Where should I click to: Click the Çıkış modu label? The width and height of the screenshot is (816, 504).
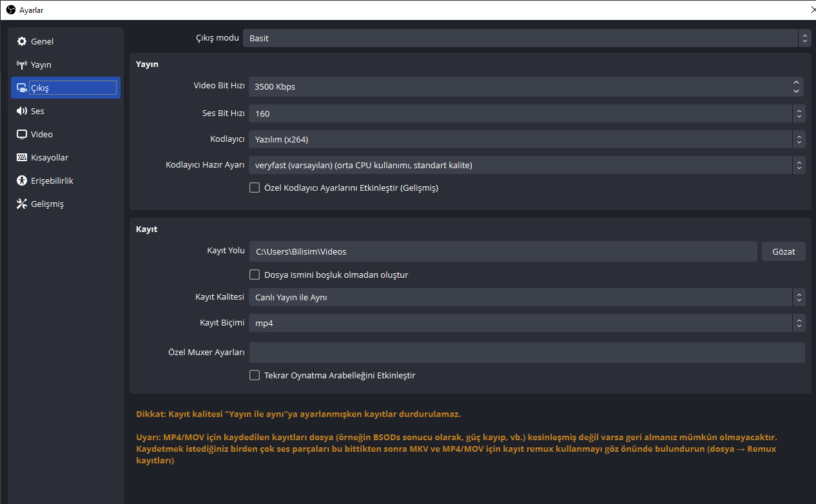tap(218, 37)
